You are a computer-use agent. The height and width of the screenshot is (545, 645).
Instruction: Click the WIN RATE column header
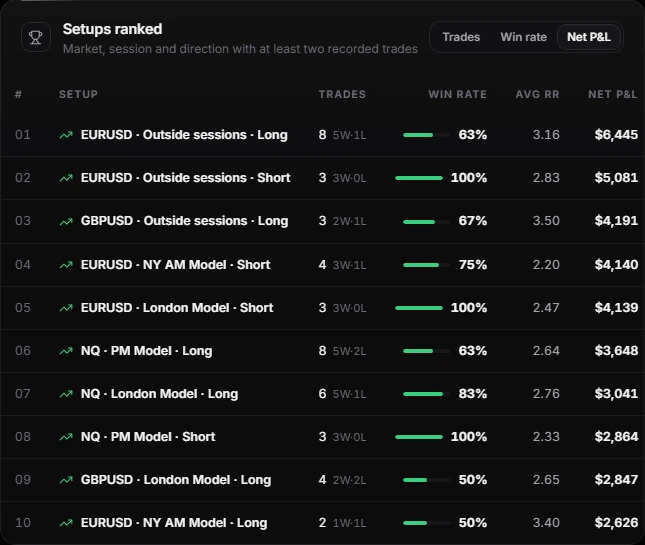point(457,94)
